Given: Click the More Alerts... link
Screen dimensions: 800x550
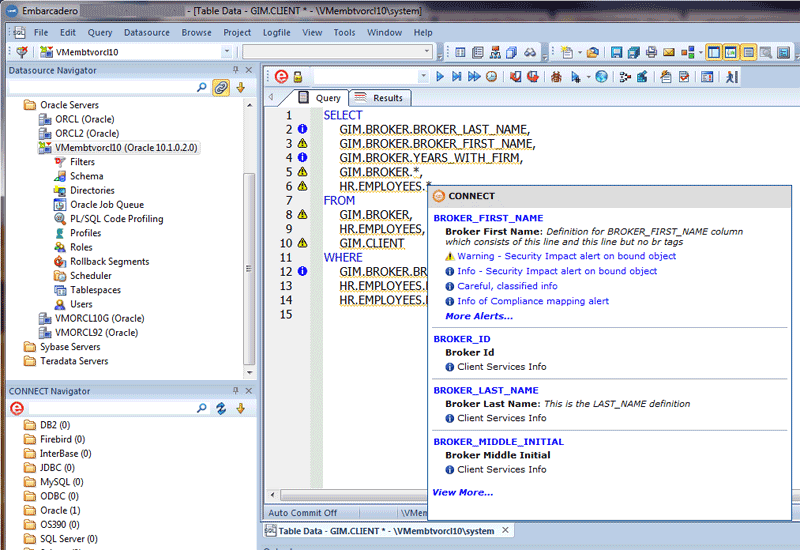Looking at the screenshot, I should click(479, 316).
